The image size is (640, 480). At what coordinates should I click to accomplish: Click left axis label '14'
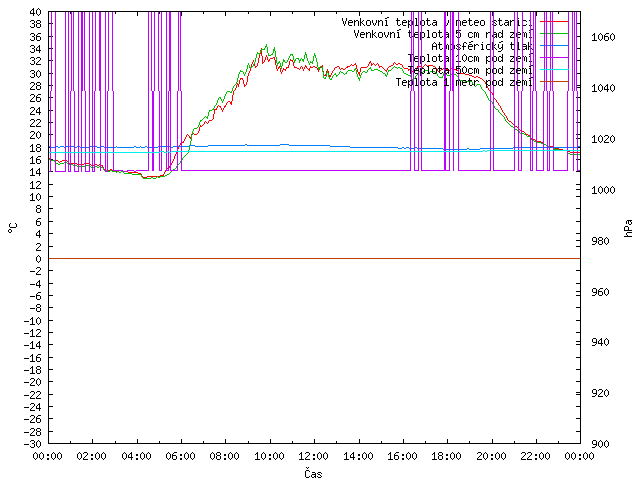coord(36,172)
